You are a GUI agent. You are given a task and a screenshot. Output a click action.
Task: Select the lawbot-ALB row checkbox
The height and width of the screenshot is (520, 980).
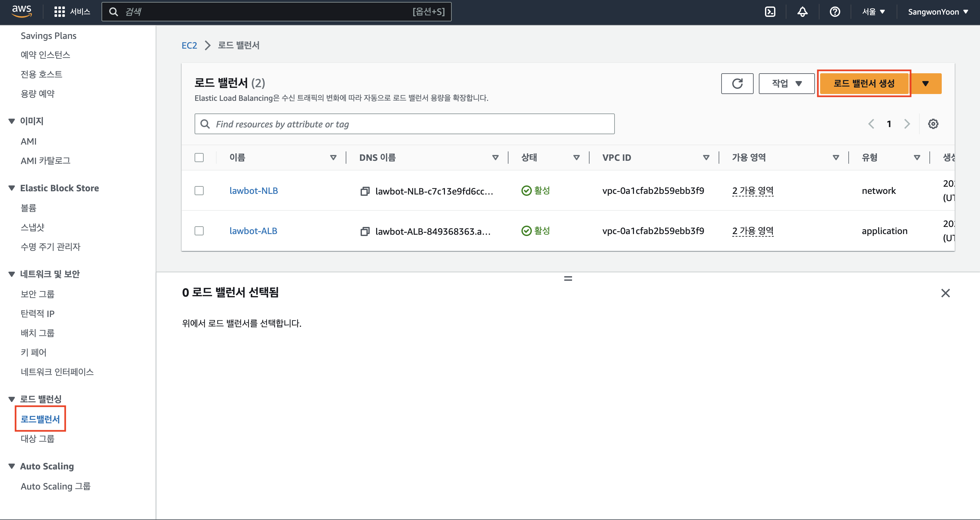(x=199, y=231)
